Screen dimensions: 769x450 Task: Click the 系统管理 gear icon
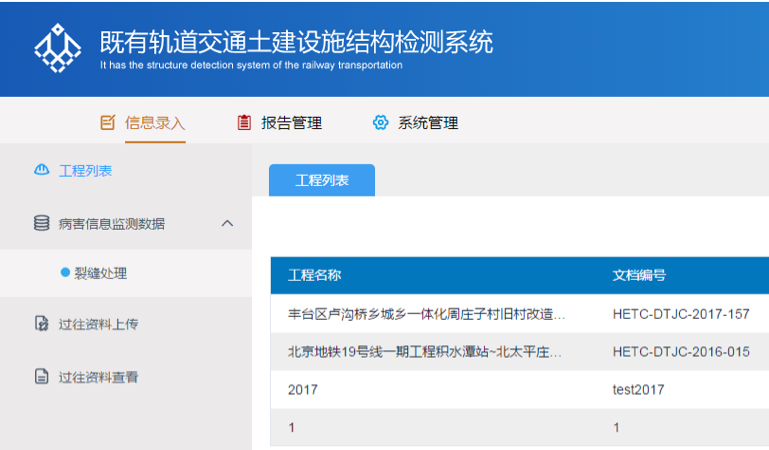tap(380, 123)
